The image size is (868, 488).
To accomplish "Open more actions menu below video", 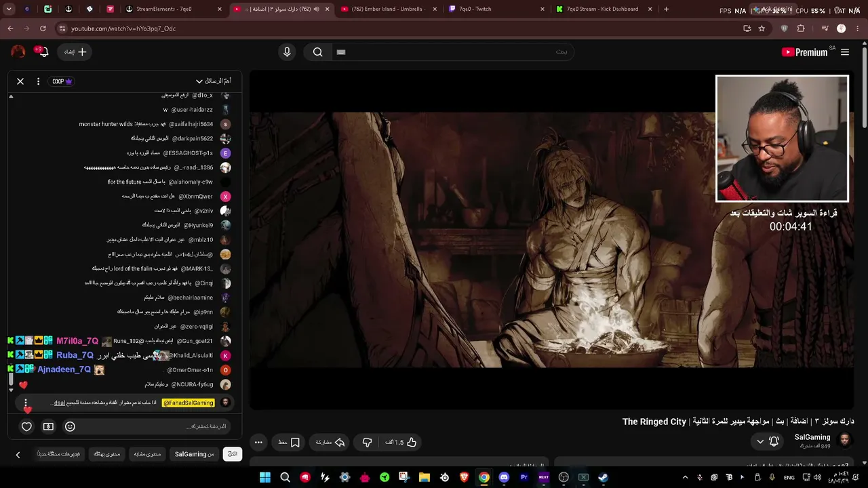I will point(258,443).
